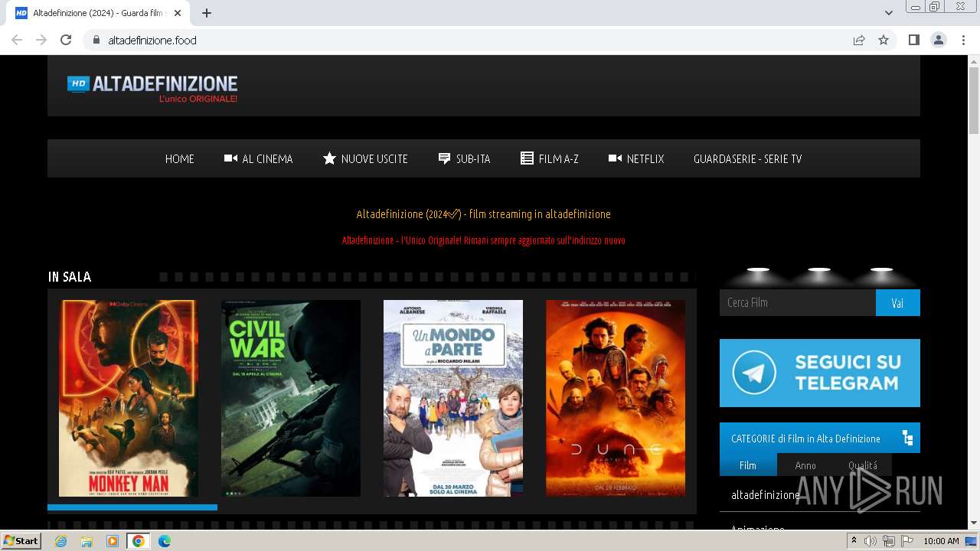
Task: Open the Un Mondo a Parte poster
Action: [x=453, y=398]
